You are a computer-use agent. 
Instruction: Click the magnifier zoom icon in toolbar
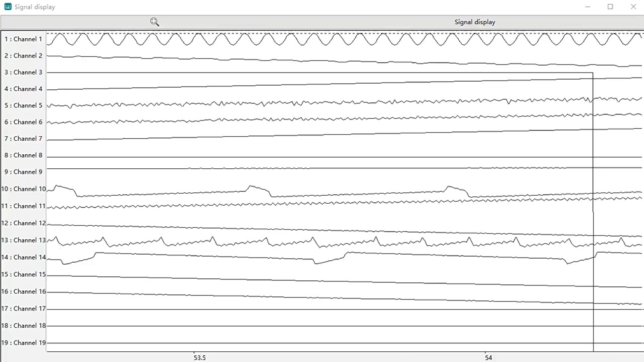[x=154, y=22]
